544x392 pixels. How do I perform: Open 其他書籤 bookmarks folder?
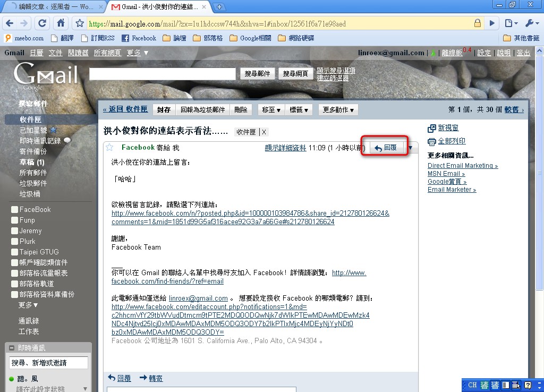521,38
